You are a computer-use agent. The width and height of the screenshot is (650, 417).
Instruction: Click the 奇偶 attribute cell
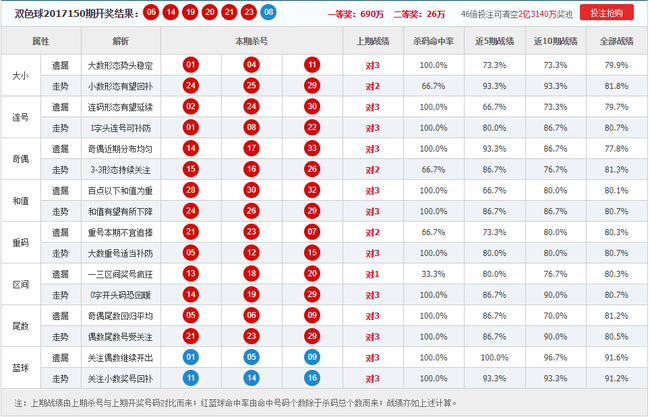tap(21, 159)
